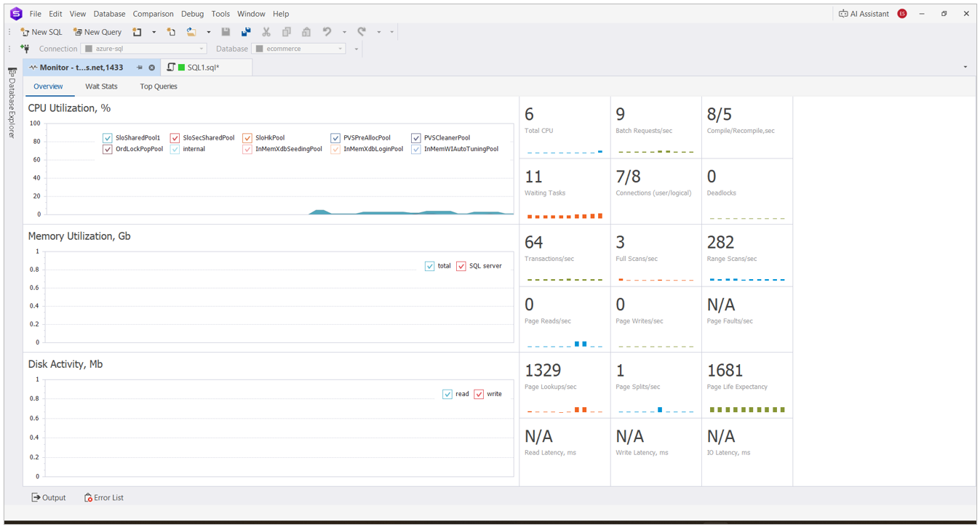
Task: Open the Database menu
Action: click(x=109, y=14)
